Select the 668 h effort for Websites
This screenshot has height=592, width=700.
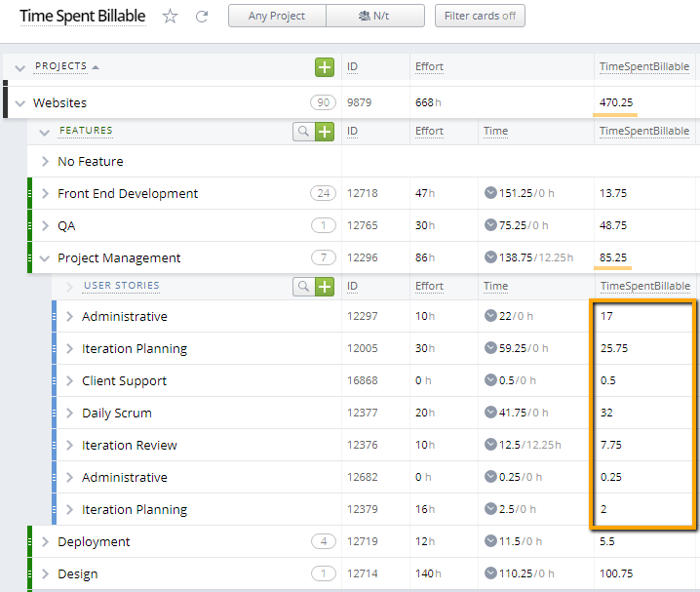tap(428, 102)
